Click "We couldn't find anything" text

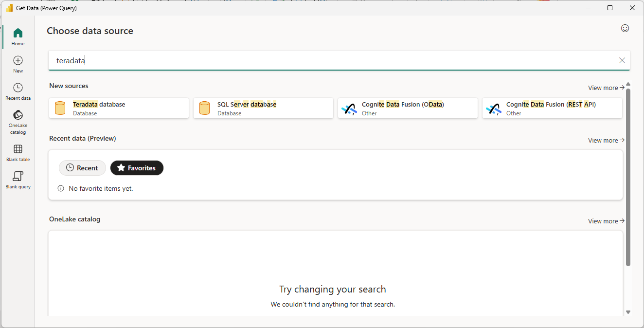point(333,304)
